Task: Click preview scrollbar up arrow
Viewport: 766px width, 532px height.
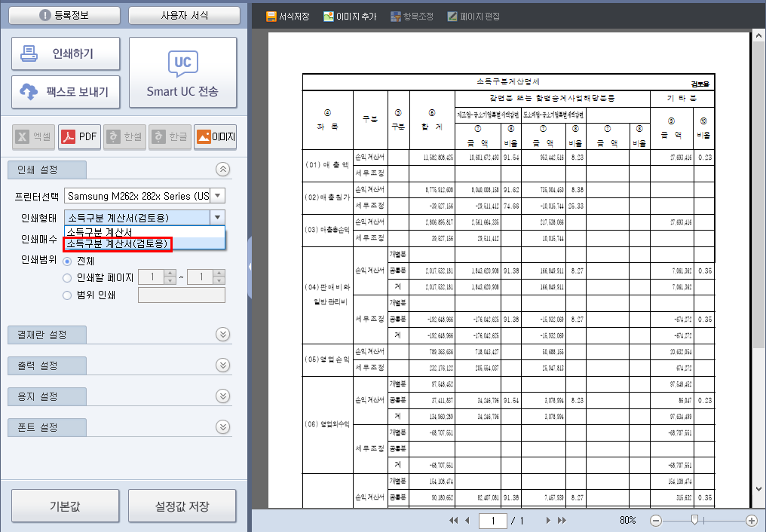Action: tap(758, 35)
